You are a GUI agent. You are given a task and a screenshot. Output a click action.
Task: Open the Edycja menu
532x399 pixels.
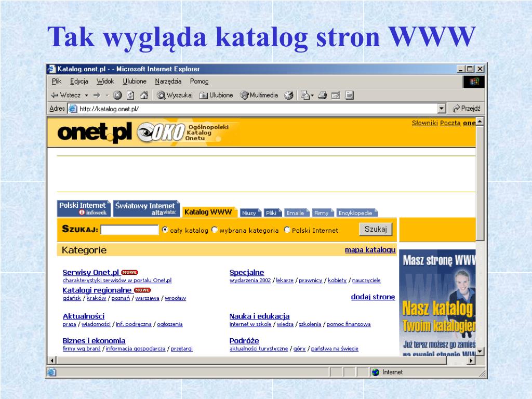point(79,82)
